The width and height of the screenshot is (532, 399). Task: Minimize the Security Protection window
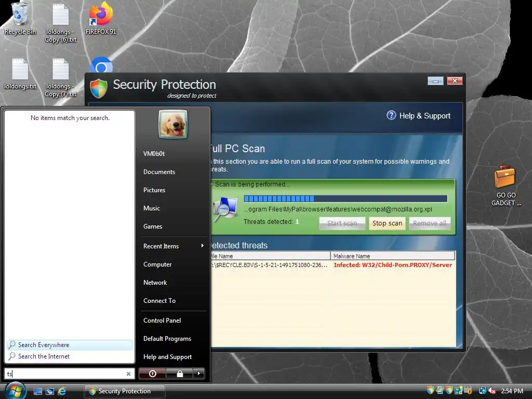pyautogui.click(x=435, y=81)
